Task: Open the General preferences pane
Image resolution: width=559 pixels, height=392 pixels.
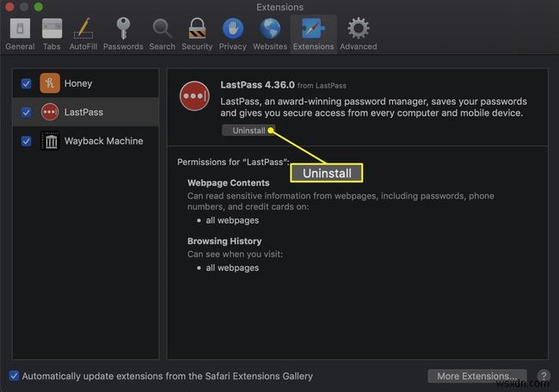Action: click(x=20, y=34)
